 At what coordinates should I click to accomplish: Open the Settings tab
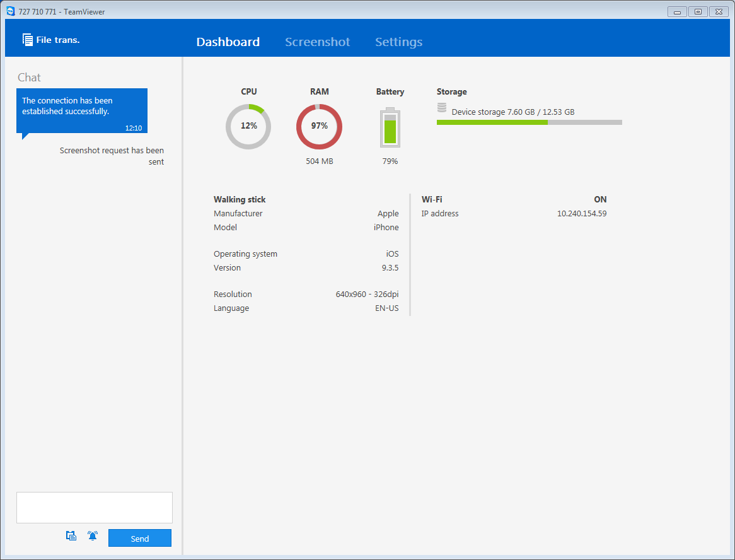398,42
